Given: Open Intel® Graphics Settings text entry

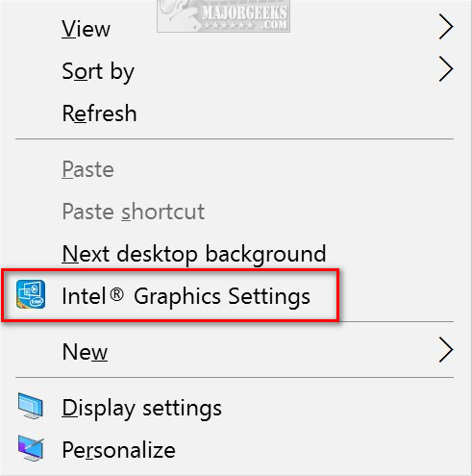Looking at the screenshot, I should 186,296.
